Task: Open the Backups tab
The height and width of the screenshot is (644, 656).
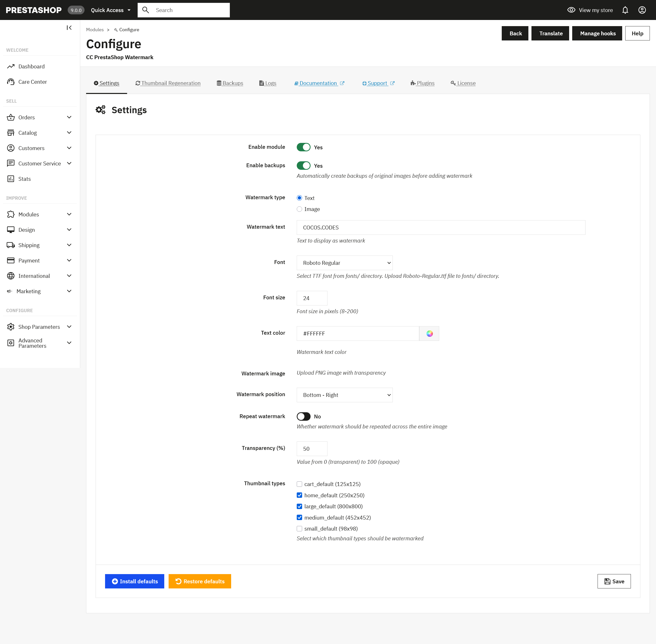Action: (x=230, y=83)
